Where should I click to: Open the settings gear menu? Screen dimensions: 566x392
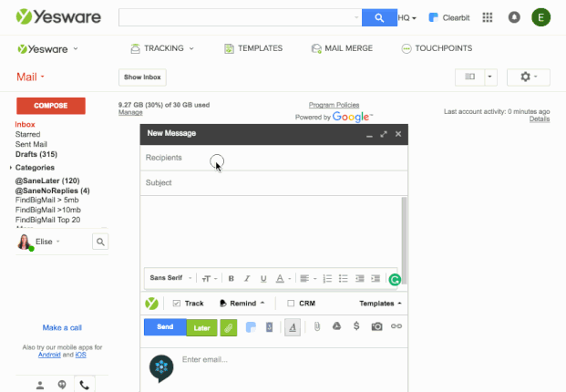[529, 77]
